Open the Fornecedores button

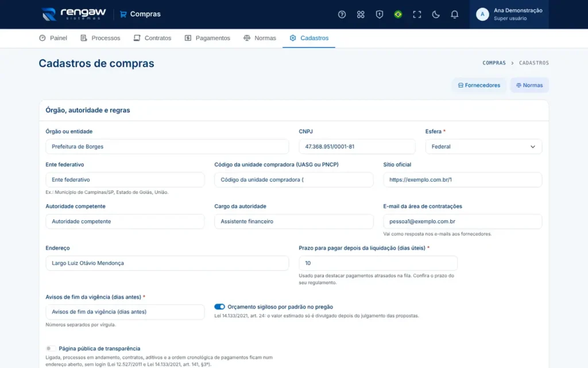479,85
